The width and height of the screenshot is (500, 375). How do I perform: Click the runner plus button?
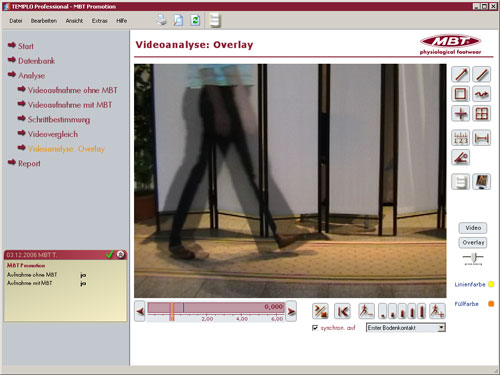coord(437,311)
